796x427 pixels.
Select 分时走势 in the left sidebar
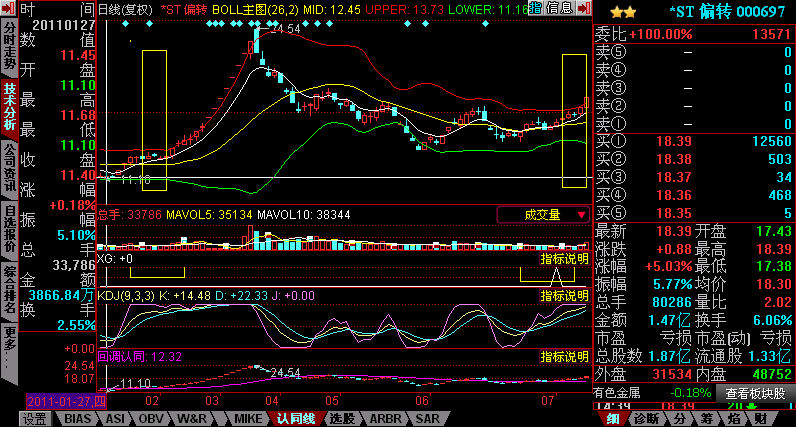pyautogui.click(x=9, y=46)
